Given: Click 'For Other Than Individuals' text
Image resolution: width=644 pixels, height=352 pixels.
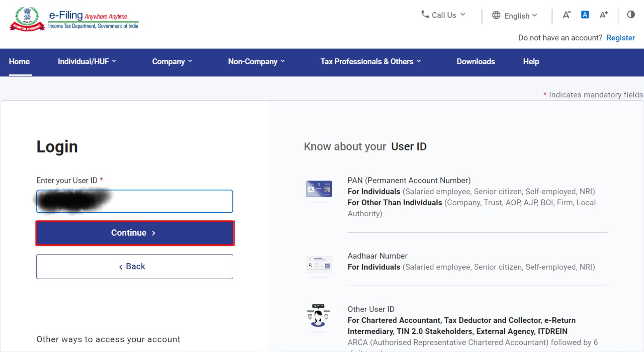Looking at the screenshot, I should (395, 203).
